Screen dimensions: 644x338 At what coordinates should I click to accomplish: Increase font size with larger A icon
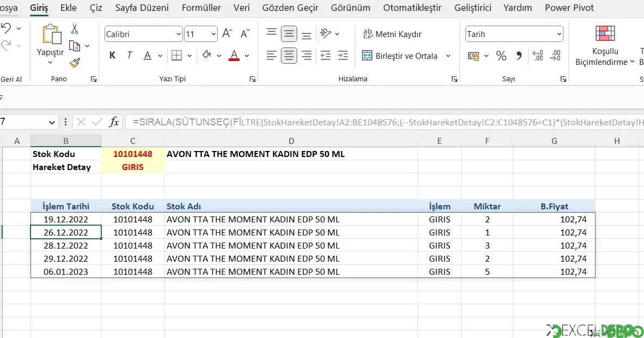tap(227, 34)
